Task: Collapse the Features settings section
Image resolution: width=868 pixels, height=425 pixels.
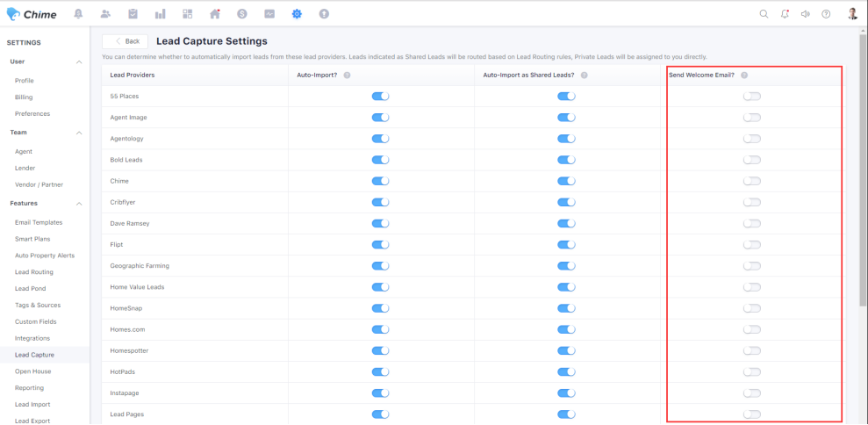Action: (79, 204)
